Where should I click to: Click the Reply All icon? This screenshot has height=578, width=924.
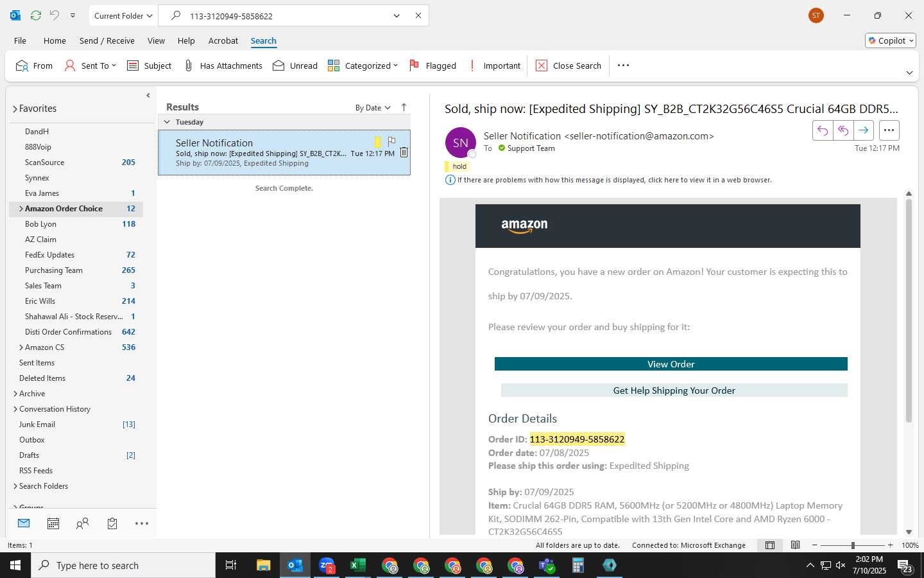pyautogui.click(x=843, y=130)
